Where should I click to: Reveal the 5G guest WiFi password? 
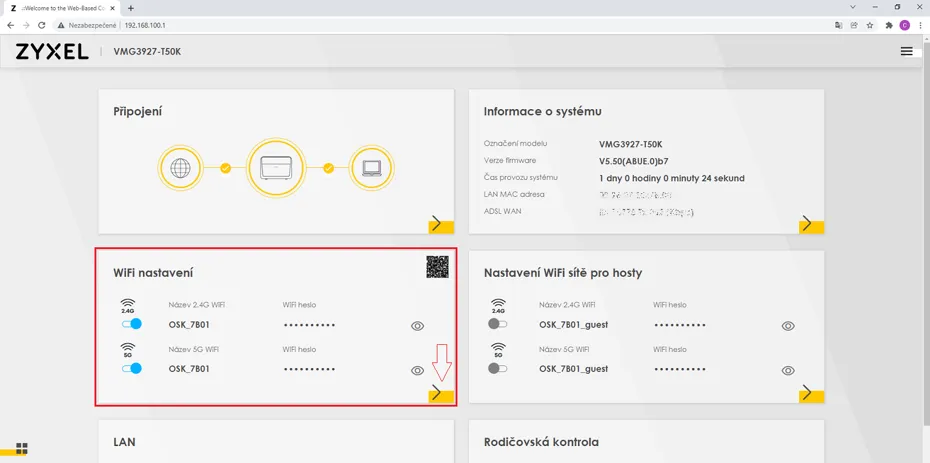click(x=788, y=371)
